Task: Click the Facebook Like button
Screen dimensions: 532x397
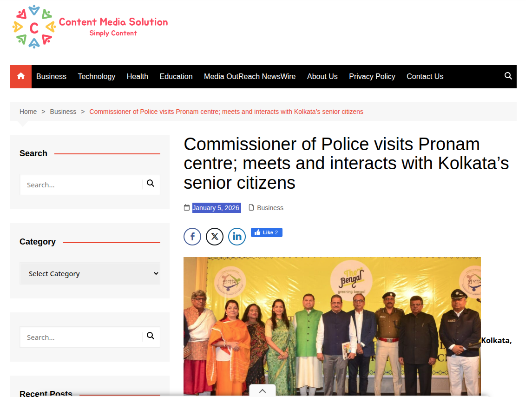Action: click(x=267, y=232)
